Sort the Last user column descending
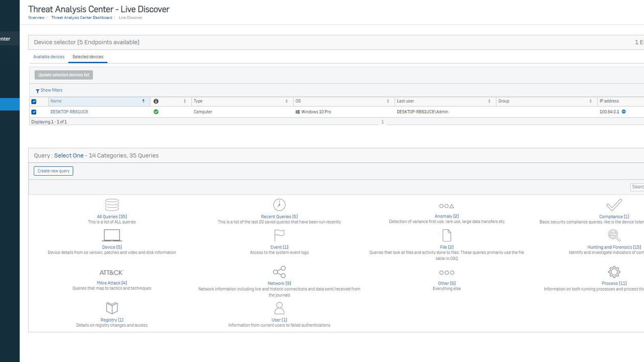Viewport: 644px width, 362px height. [490, 101]
